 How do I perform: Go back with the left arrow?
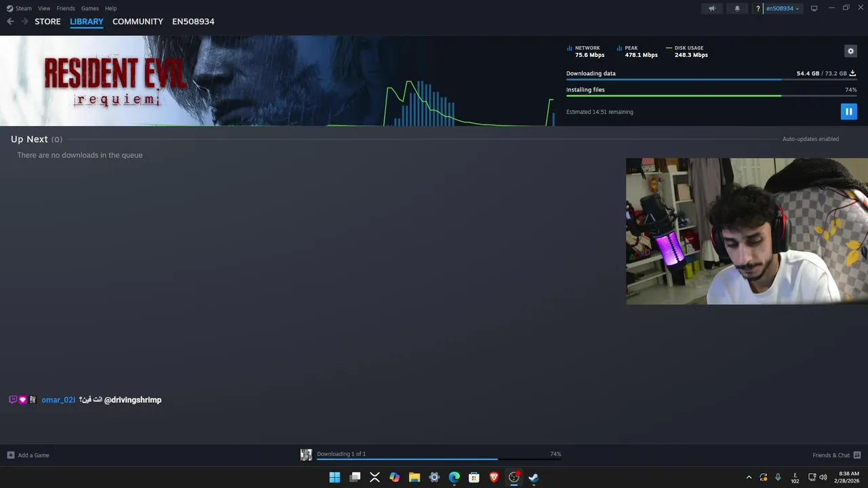click(10, 22)
